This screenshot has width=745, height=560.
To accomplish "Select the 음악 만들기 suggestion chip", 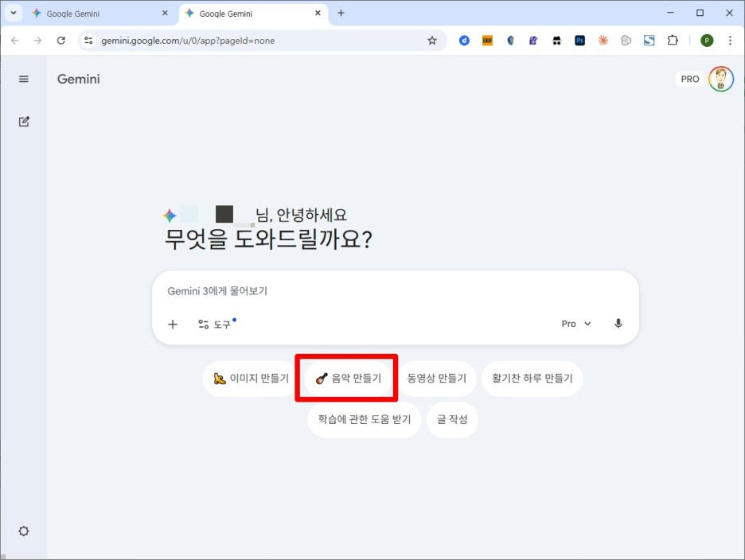I will 349,378.
